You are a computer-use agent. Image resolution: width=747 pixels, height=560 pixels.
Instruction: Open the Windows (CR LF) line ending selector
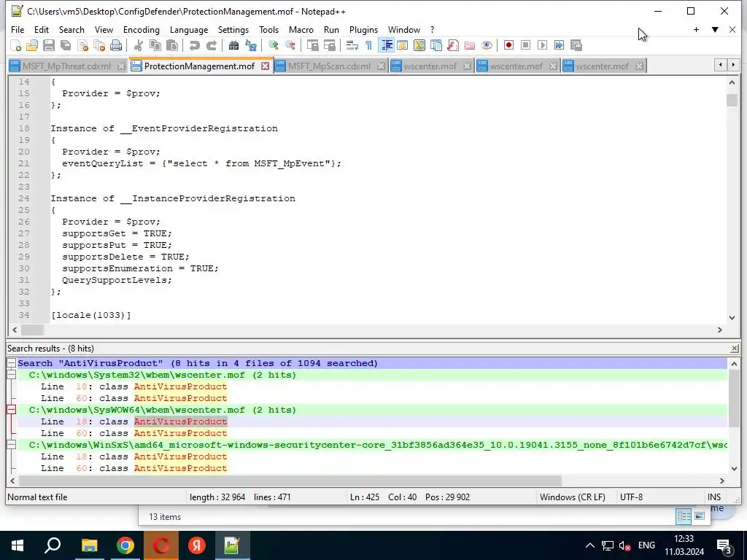[573, 497]
